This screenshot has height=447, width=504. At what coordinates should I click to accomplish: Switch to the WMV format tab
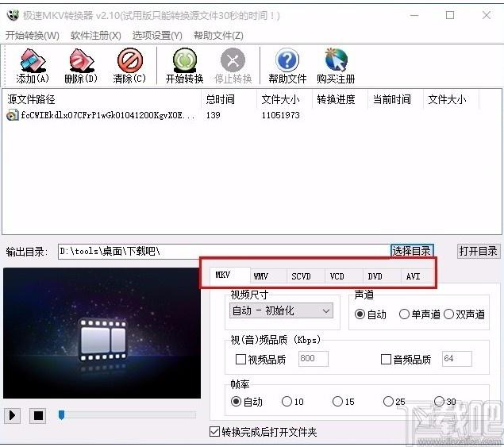point(268,276)
